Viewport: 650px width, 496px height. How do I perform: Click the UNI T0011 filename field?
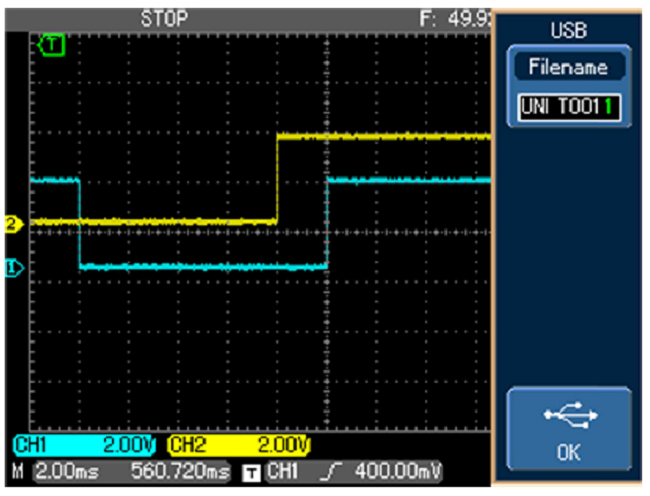(568, 108)
